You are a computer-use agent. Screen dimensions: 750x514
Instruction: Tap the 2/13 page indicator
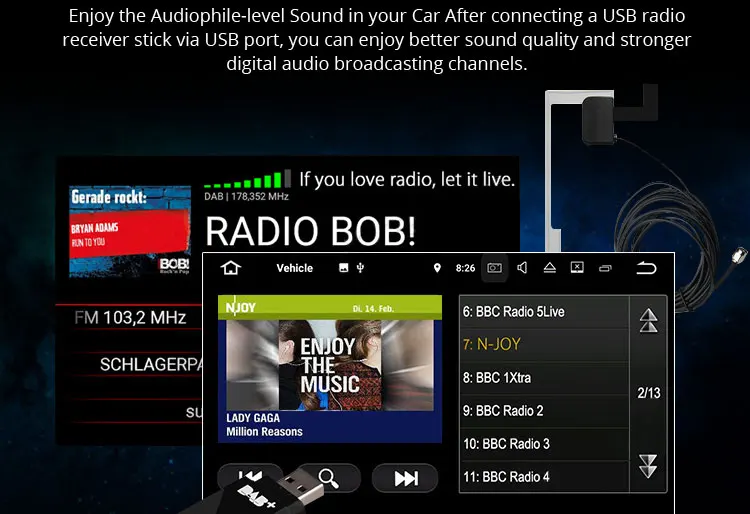pyautogui.click(x=649, y=393)
